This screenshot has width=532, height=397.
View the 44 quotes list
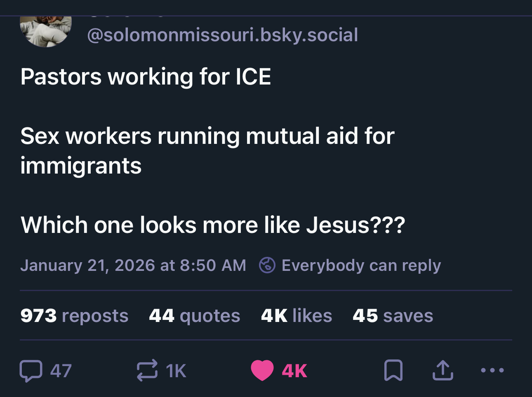(194, 316)
